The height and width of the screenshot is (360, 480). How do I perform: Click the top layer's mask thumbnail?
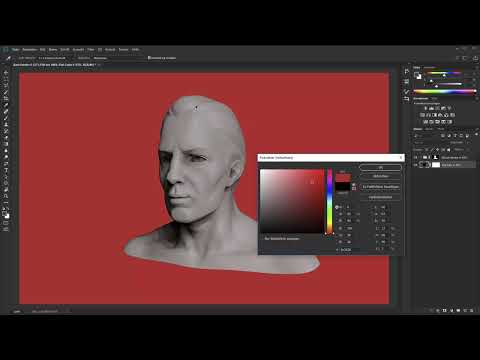click(x=435, y=157)
